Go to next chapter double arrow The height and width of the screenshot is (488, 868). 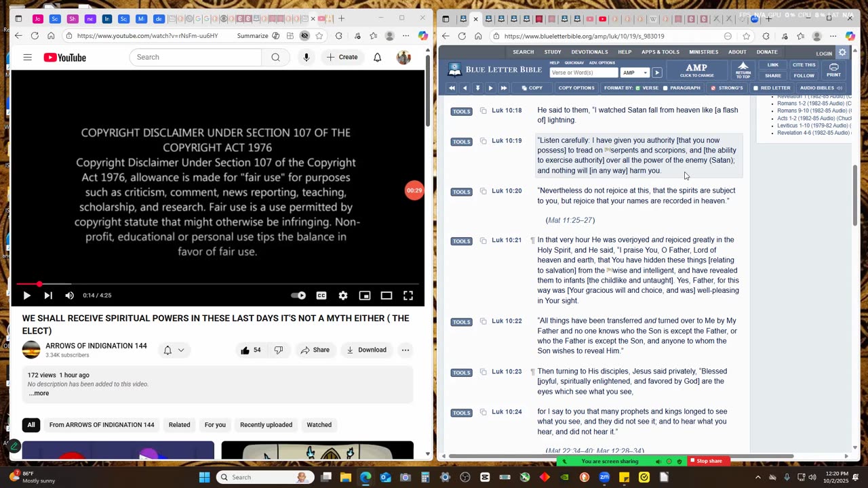(503, 88)
